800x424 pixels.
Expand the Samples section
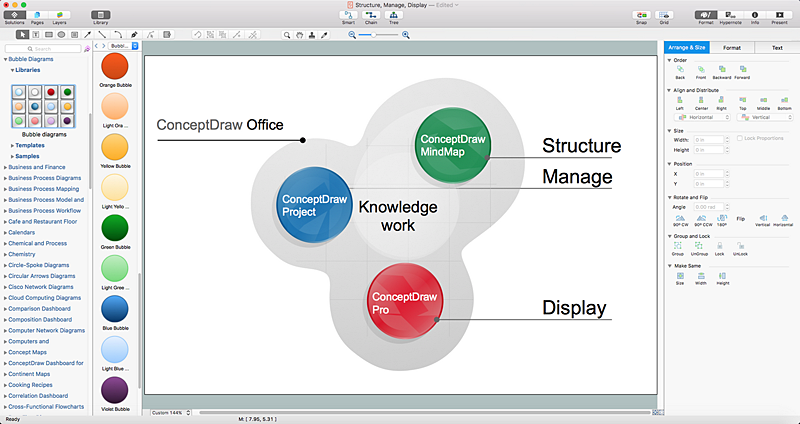coord(12,156)
